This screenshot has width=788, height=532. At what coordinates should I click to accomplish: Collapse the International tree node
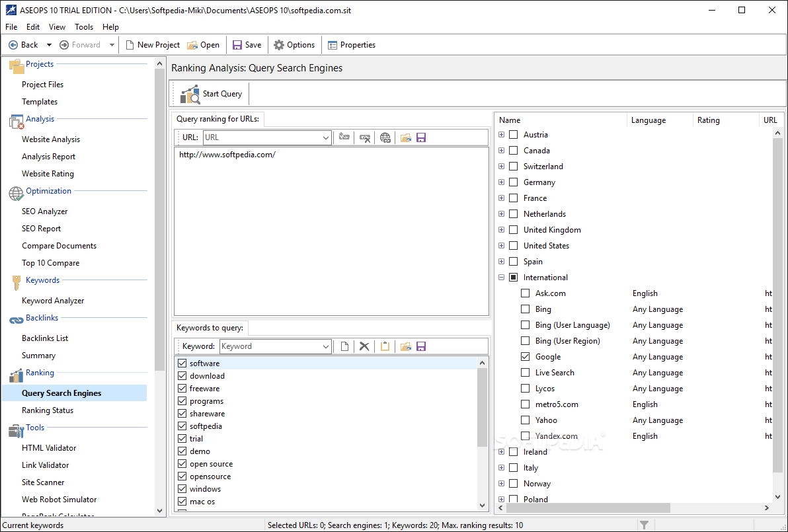[x=502, y=278]
